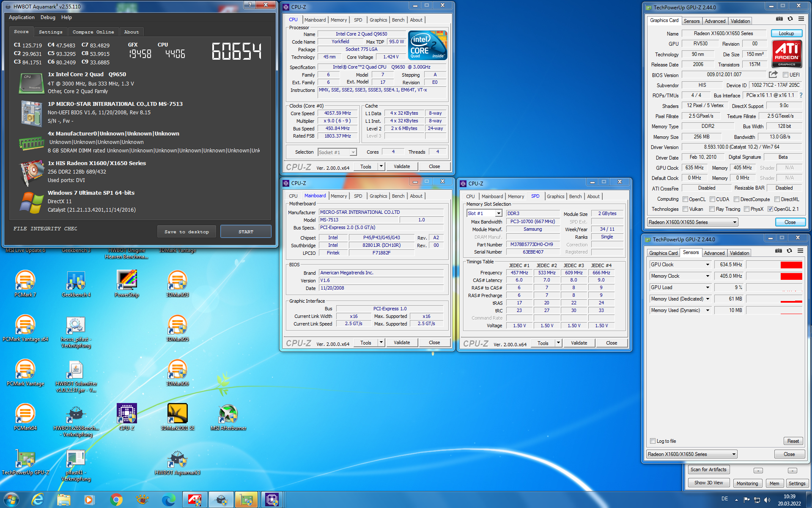Open the Debug menu in HWBOT Aquamark
This screenshot has height=508, width=812.
click(48, 17)
